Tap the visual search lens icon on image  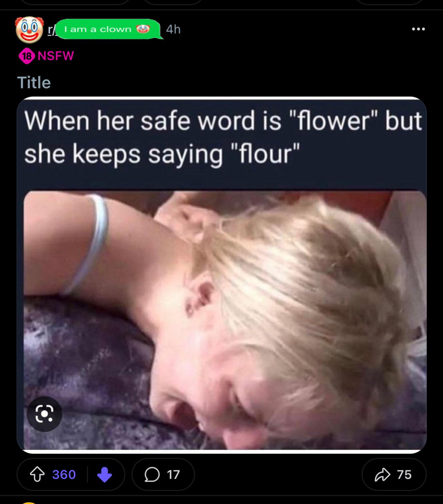45,414
